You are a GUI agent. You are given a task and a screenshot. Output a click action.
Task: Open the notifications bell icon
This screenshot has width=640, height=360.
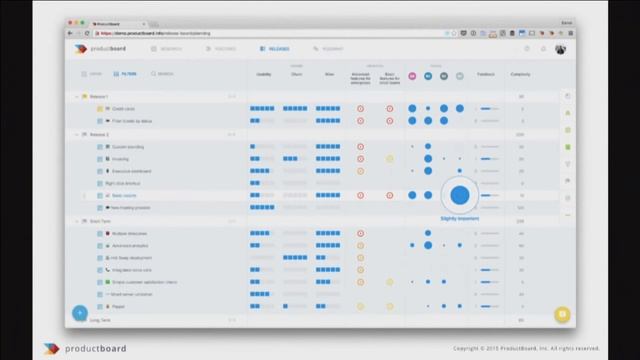[x=543, y=49]
